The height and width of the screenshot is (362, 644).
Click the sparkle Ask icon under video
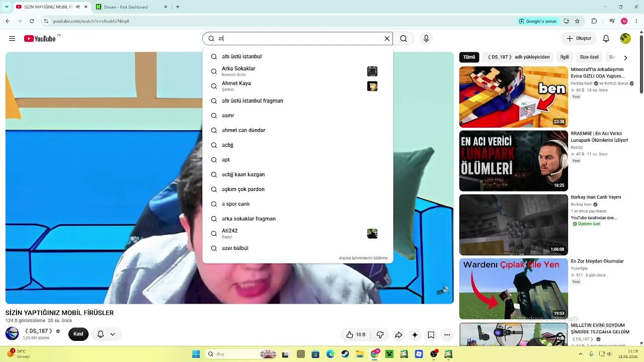click(415, 335)
